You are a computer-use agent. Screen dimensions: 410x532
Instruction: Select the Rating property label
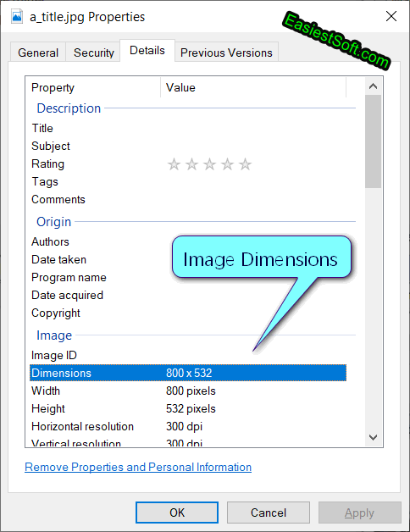[47, 163]
